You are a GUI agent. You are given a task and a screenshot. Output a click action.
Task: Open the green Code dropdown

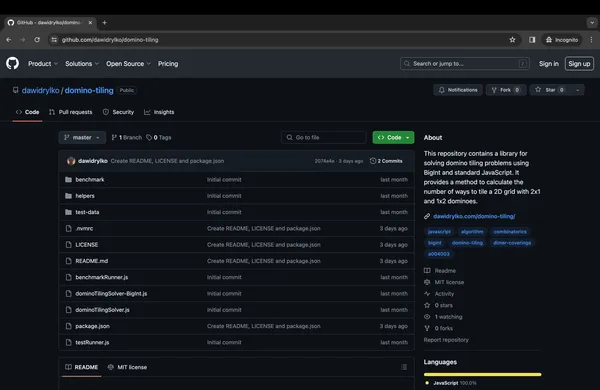click(393, 137)
